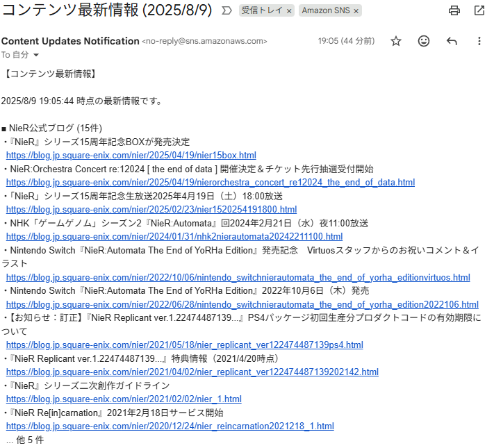Open the nierorchestra_concert_re12024 link
The width and height of the screenshot is (494, 448).
click(211, 183)
